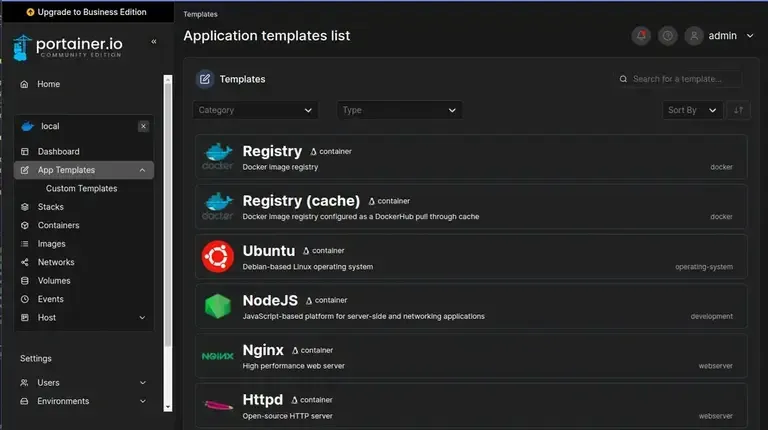
Task: Click the Ubuntu logo thumbnail
Action: (x=217, y=256)
